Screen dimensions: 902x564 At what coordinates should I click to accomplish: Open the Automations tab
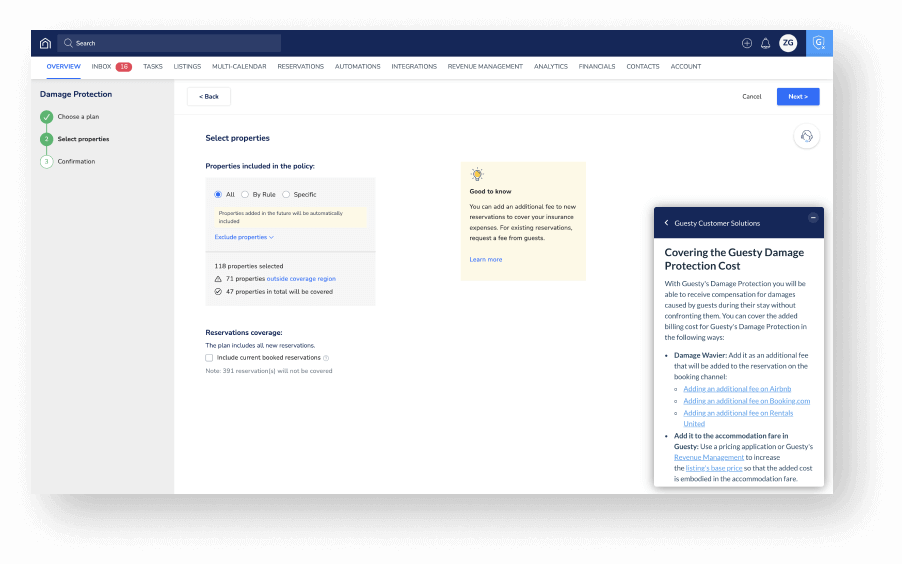point(357,67)
